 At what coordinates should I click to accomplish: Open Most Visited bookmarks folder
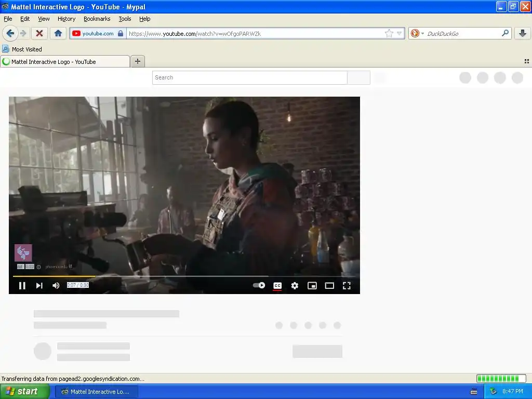22,49
